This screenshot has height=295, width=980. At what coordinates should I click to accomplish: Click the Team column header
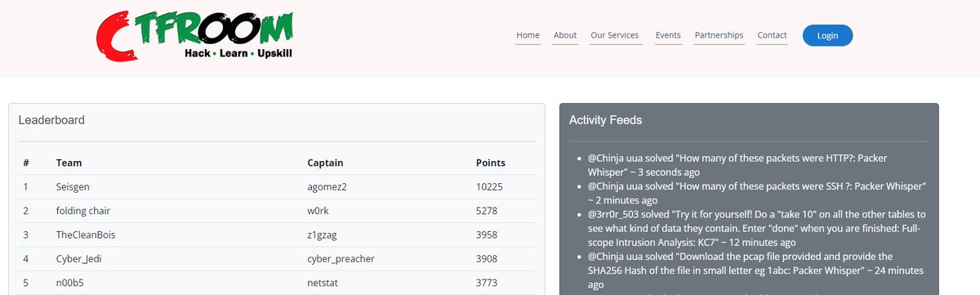pyautogui.click(x=69, y=163)
